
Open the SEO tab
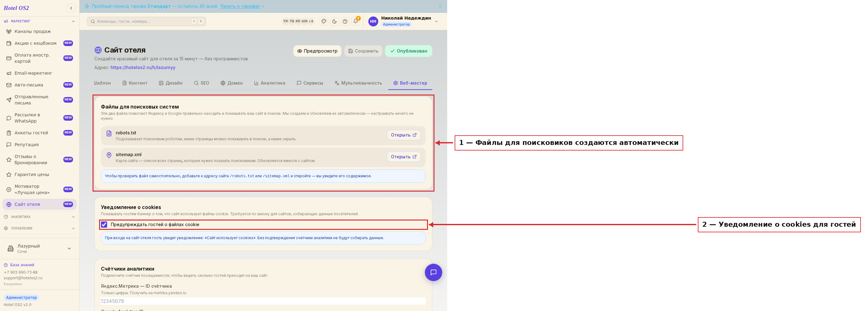[202, 83]
